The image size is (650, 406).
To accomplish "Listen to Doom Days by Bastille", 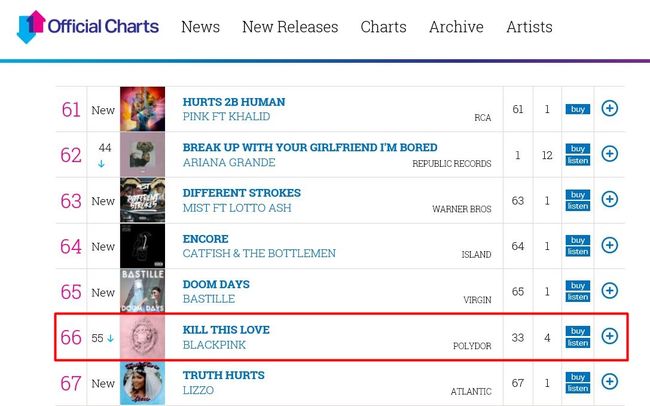I will click(577, 297).
